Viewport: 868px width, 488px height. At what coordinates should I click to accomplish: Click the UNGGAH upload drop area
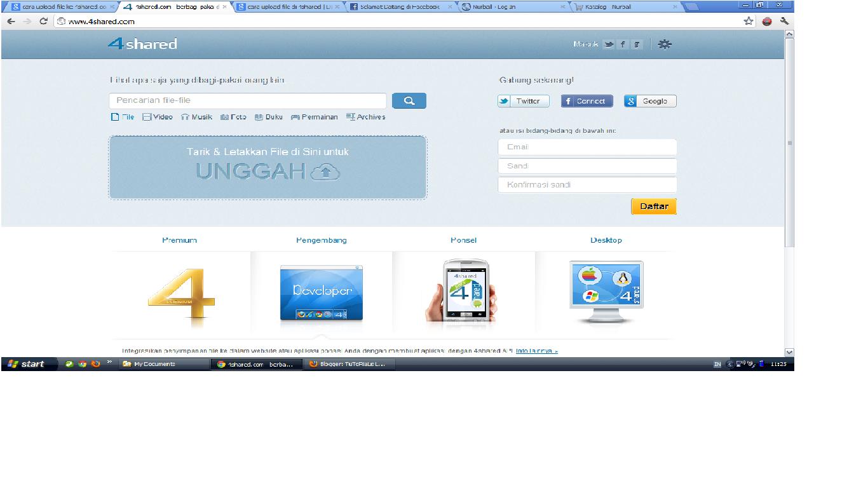pyautogui.click(x=268, y=167)
